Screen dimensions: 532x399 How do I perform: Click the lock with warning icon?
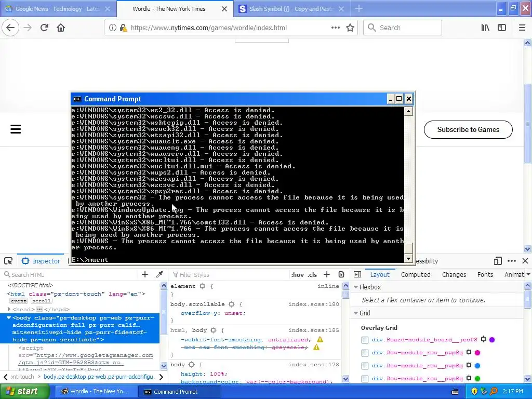coord(124,28)
